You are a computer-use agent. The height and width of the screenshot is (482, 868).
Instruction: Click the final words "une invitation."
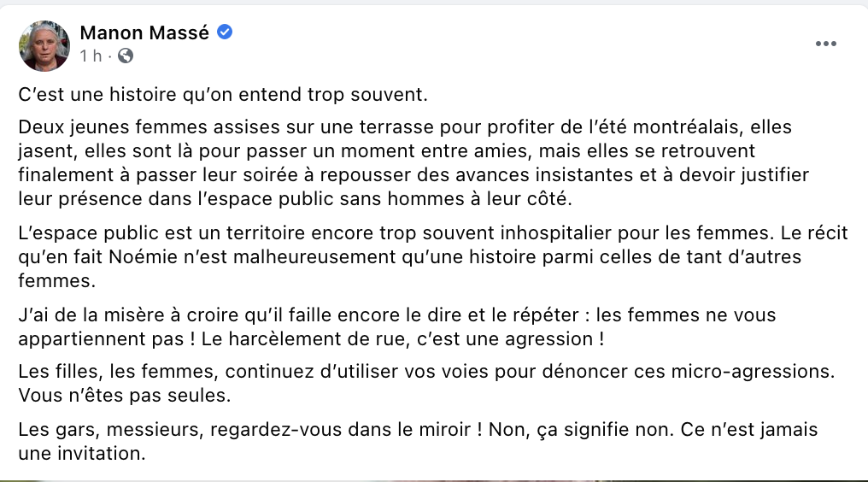pos(82,454)
